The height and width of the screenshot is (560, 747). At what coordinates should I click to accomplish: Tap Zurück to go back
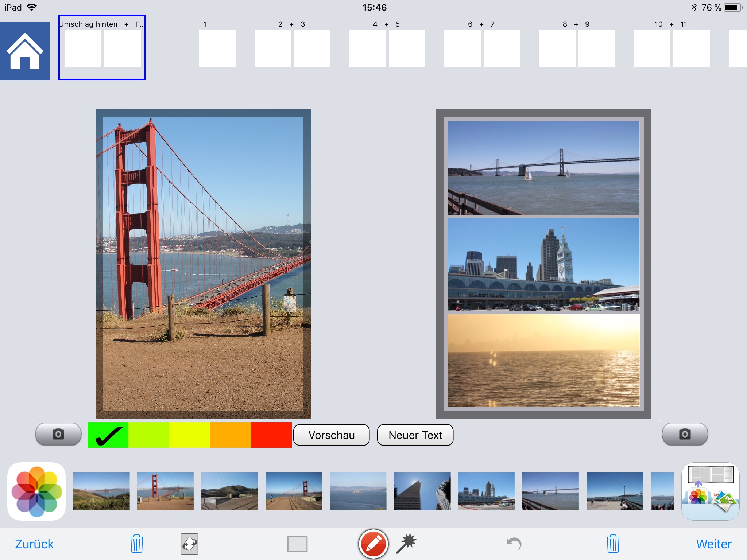[34, 544]
